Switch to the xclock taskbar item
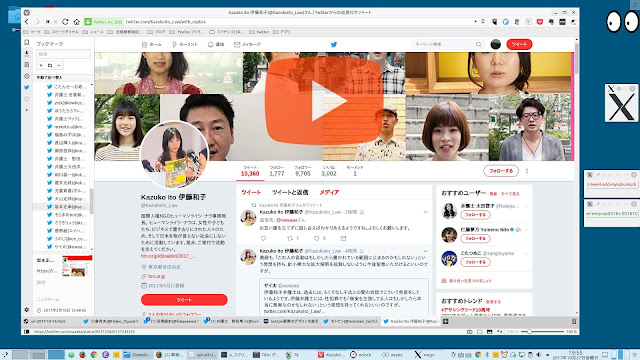Screen dimensions: 640x360 (361, 355)
